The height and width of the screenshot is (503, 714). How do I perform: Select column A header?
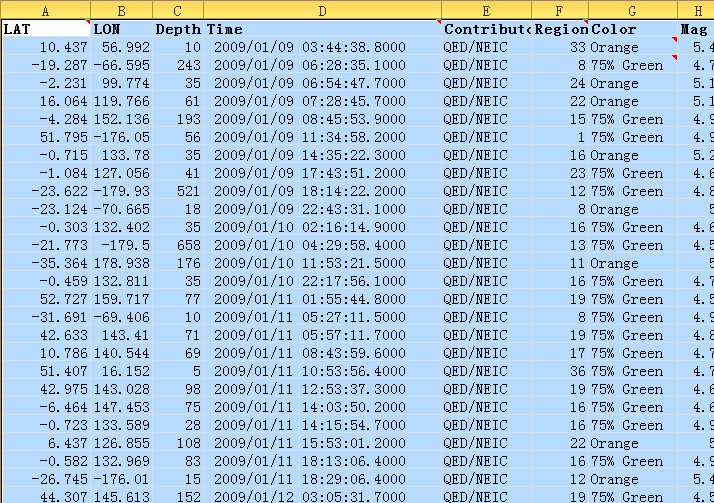click(46, 10)
